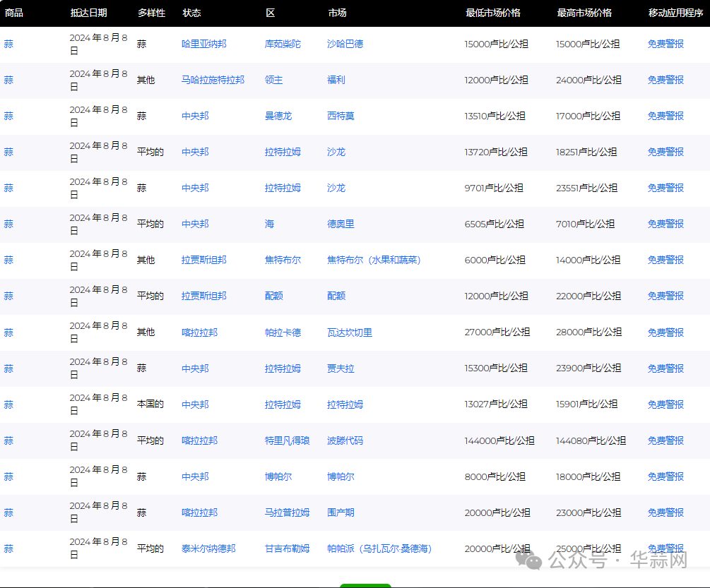Image resolution: width=710 pixels, height=588 pixels.
Task: Open the 马拉普拉姆 district link
Action: click(x=287, y=512)
